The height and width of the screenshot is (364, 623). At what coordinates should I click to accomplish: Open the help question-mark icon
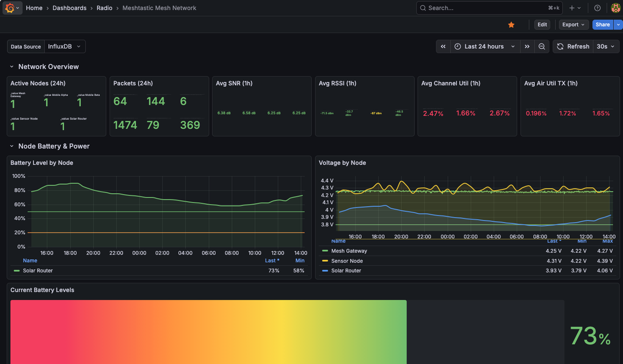597,8
